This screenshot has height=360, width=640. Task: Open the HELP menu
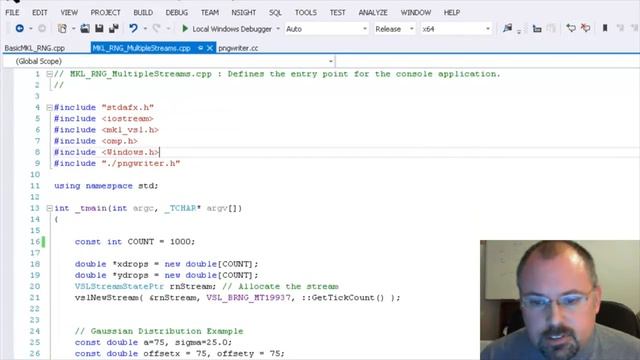coord(452,13)
